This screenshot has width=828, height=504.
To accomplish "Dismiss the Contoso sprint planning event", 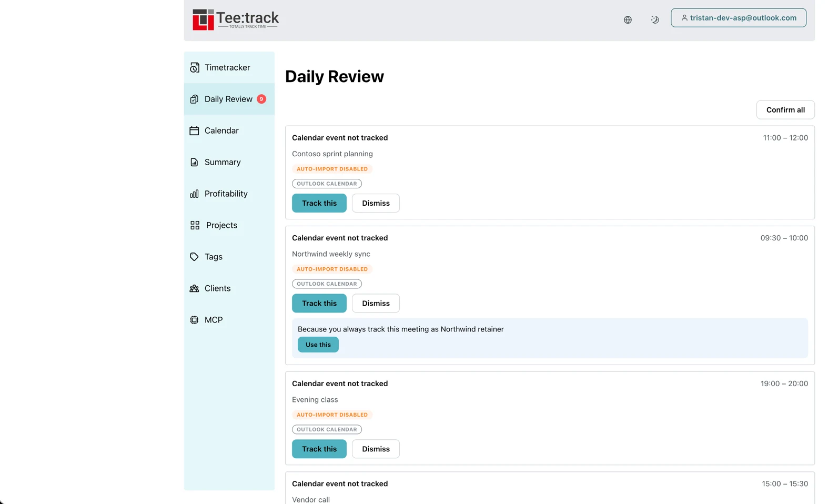I will pos(376,203).
